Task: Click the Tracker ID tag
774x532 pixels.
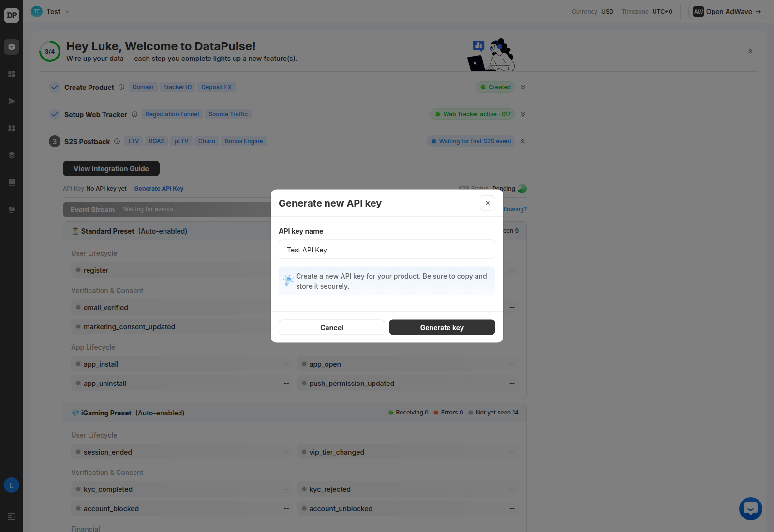Action: (x=178, y=87)
